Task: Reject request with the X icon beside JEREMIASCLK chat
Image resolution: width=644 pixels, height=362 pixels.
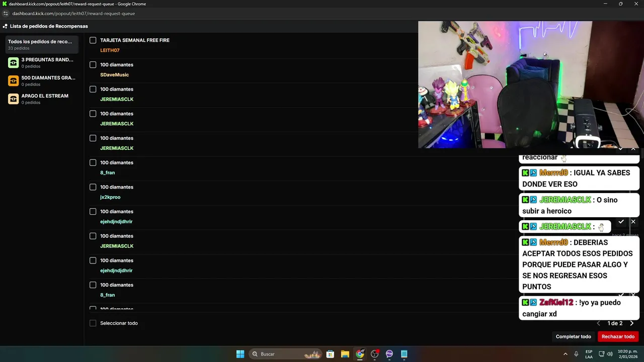Action: [x=633, y=222]
